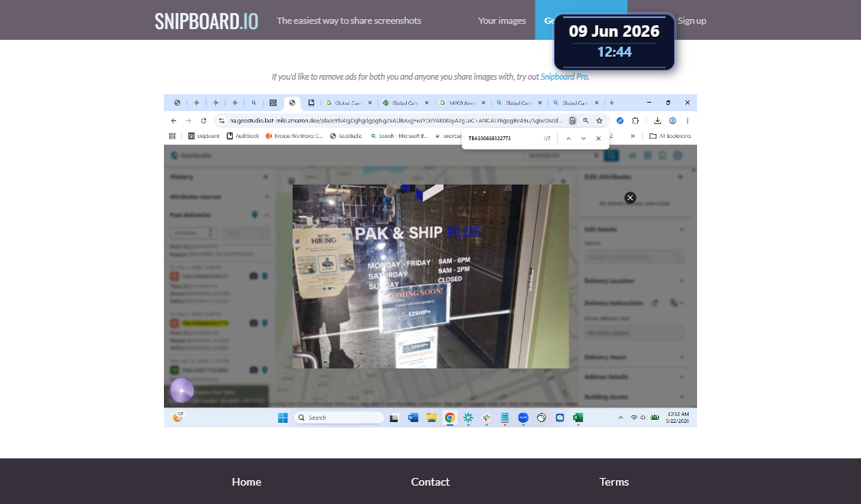Open Task View on the taskbar
The image size is (861, 504).
[x=394, y=417]
